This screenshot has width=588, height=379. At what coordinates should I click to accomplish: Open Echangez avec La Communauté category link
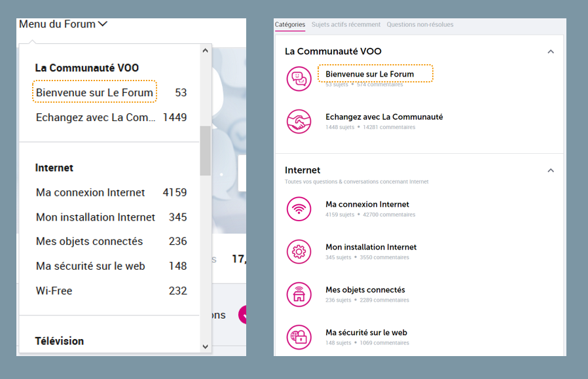[x=384, y=117]
